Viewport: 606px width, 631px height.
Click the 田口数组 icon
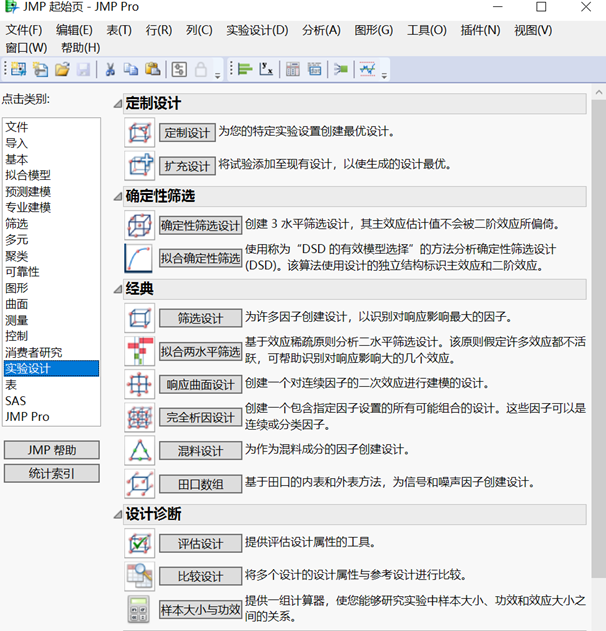140,483
